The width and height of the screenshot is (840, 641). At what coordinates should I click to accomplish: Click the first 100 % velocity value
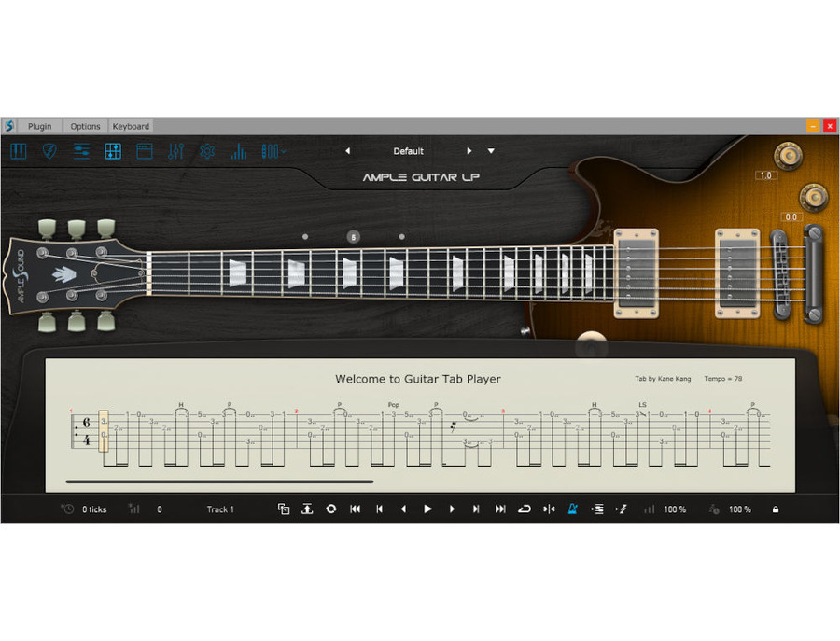pos(675,509)
